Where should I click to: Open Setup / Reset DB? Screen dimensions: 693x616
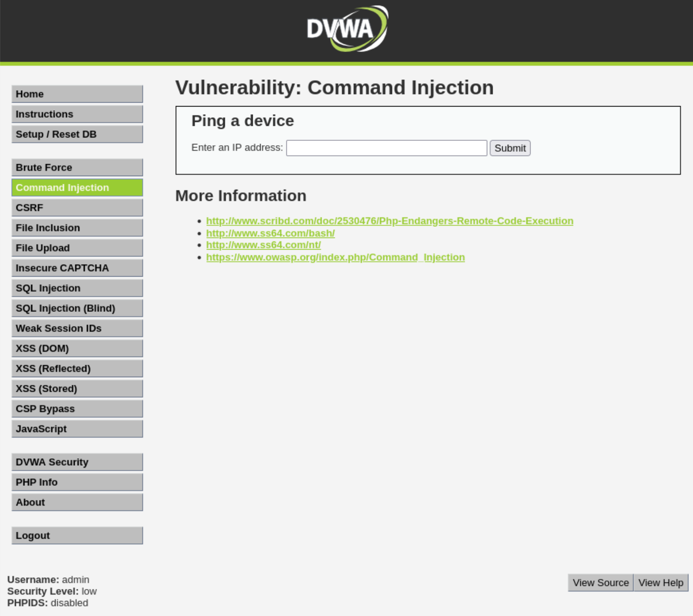[x=77, y=134]
